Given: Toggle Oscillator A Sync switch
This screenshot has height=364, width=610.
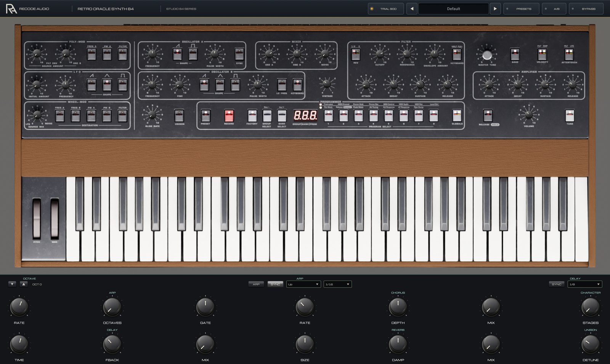Looking at the screenshot, I should click(239, 54).
